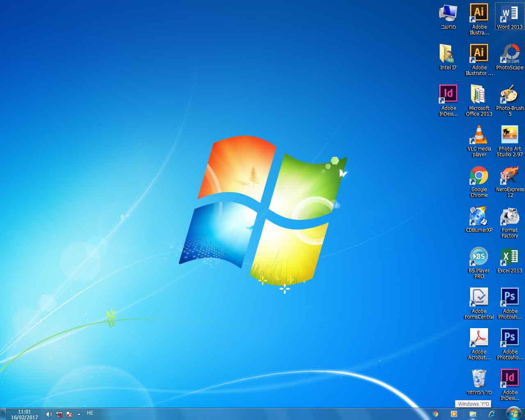The width and height of the screenshot is (525, 420).
Task: Select the Word 2013 desktop shortcut
Action: tap(509, 17)
